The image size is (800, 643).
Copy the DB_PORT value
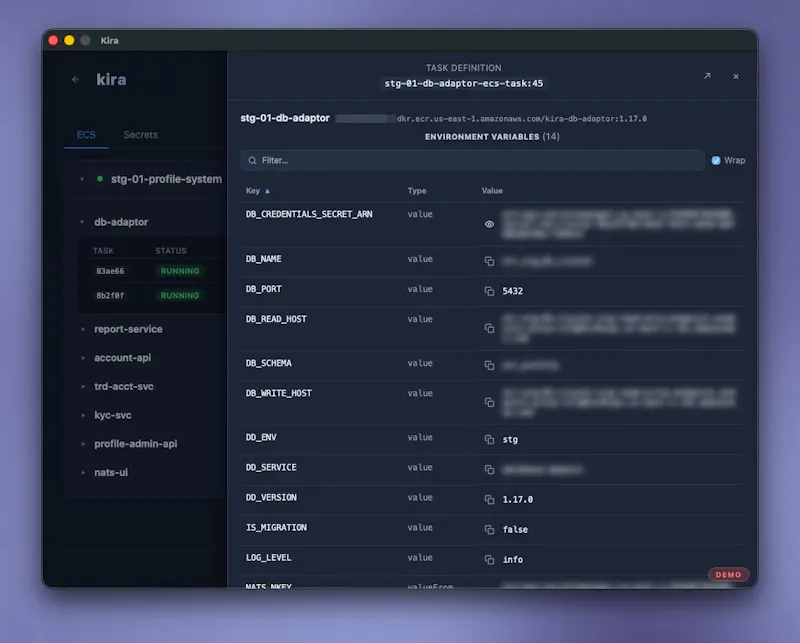click(x=489, y=291)
